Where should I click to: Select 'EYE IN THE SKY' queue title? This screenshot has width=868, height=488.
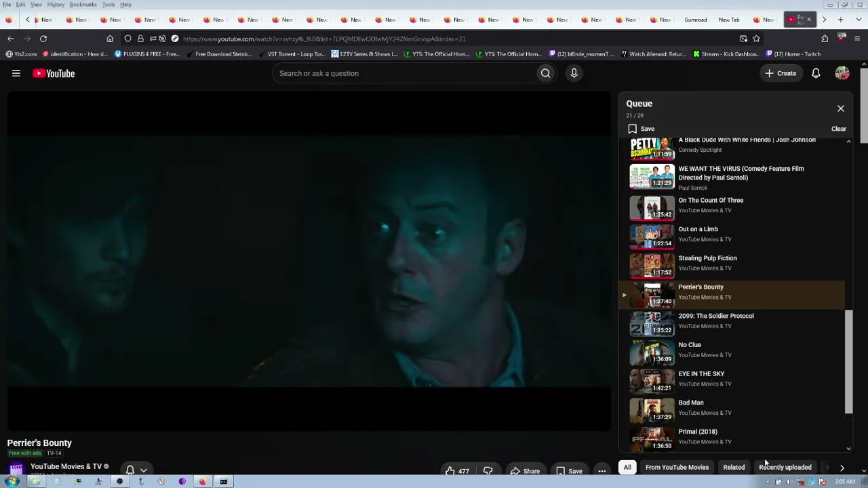(701, 374)
